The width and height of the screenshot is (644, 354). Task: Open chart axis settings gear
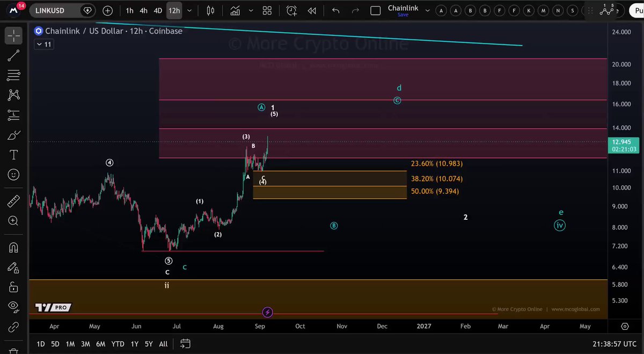coord(625,326)
